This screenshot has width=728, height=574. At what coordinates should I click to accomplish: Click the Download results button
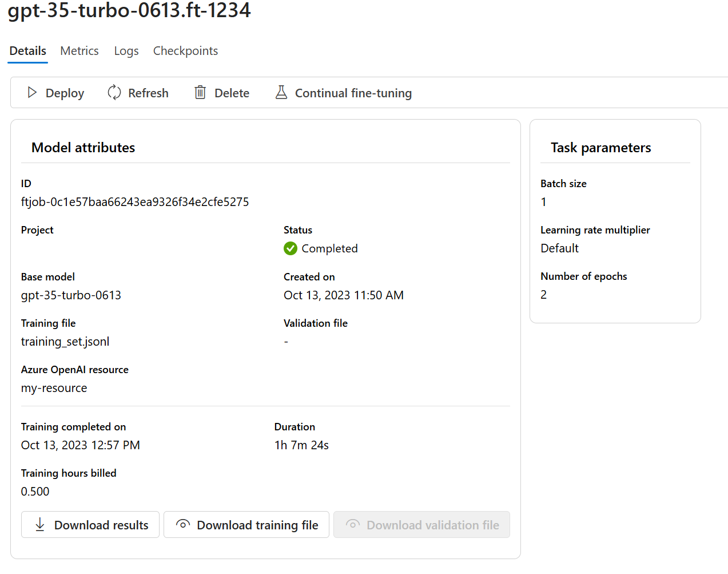90,525
